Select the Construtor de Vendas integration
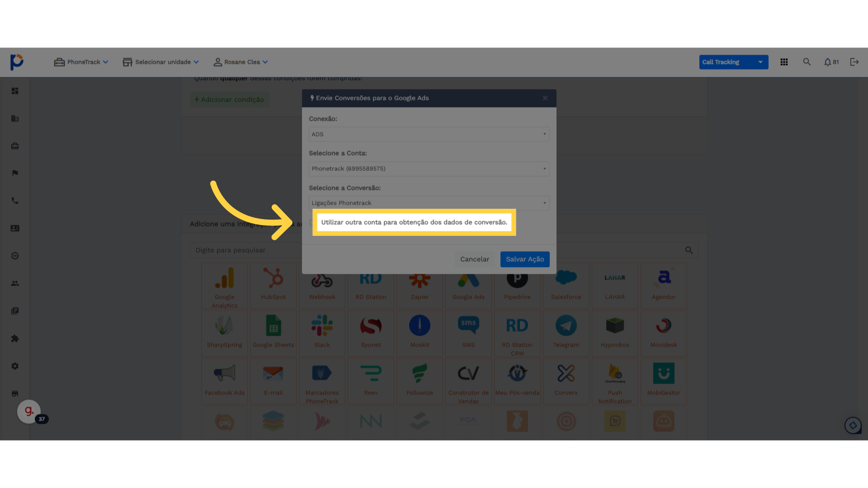 468,381
